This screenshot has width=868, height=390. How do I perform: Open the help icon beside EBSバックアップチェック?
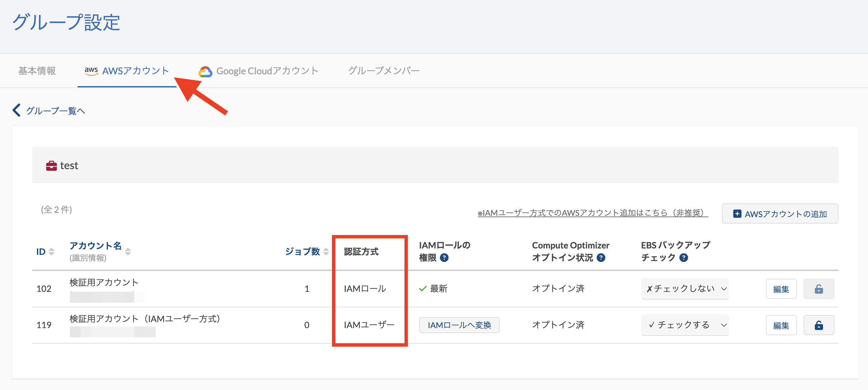683,258
